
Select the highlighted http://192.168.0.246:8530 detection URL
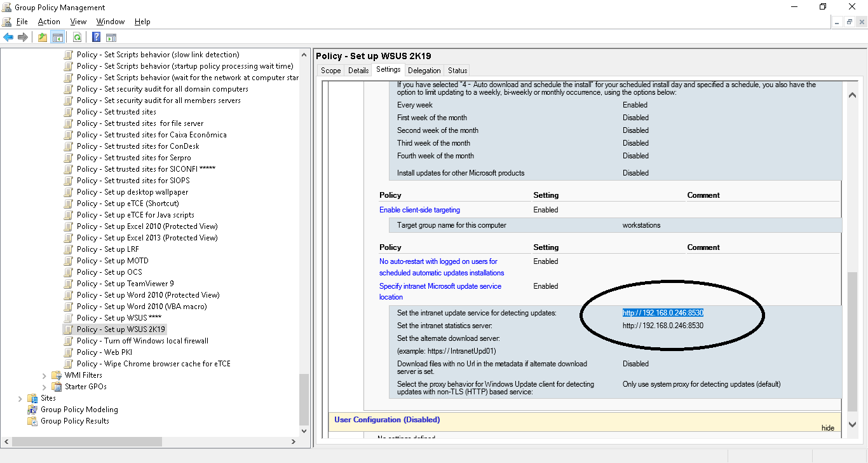pos(663,313)
